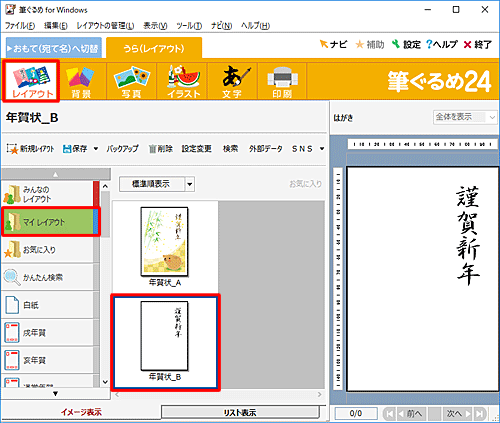Click 設定変更 change settings
500x423 pixels.
(x=197, y=149)
